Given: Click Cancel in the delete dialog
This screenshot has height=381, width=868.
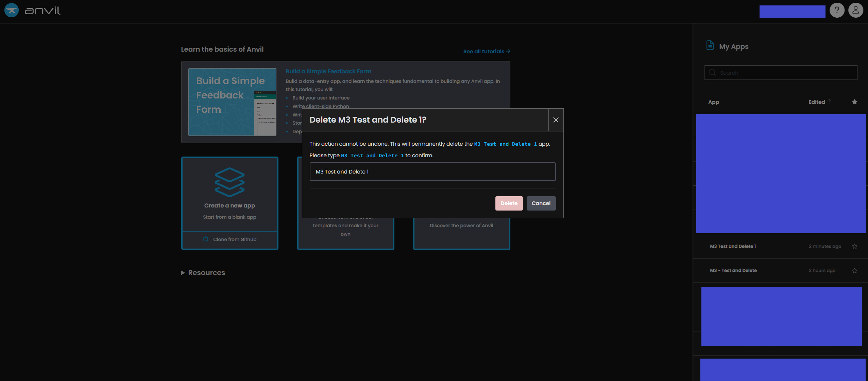Looking at the screenshot, I should [x=541, y=203].
